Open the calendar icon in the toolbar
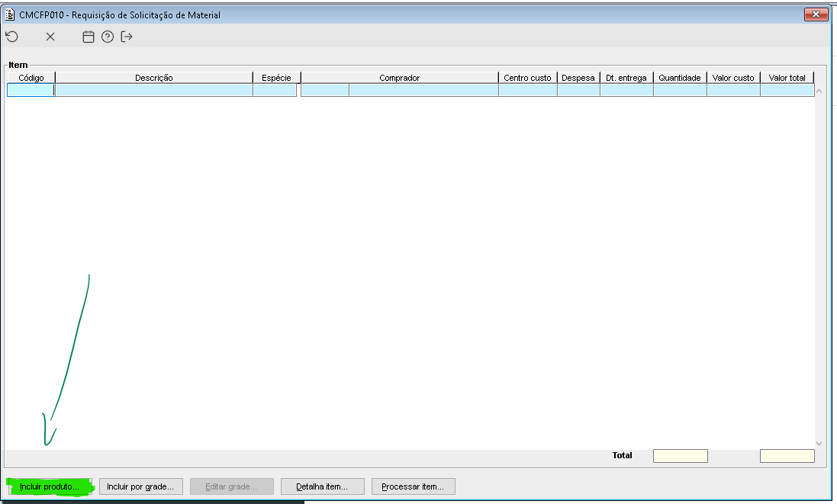This screenshot has height=504, width=837. (x=89, y=37)
